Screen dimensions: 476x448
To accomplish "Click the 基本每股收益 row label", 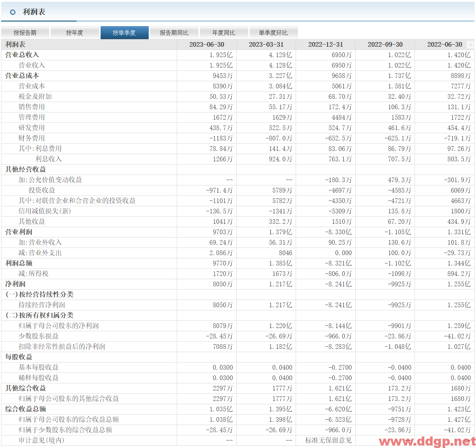I will pos(38,368).
